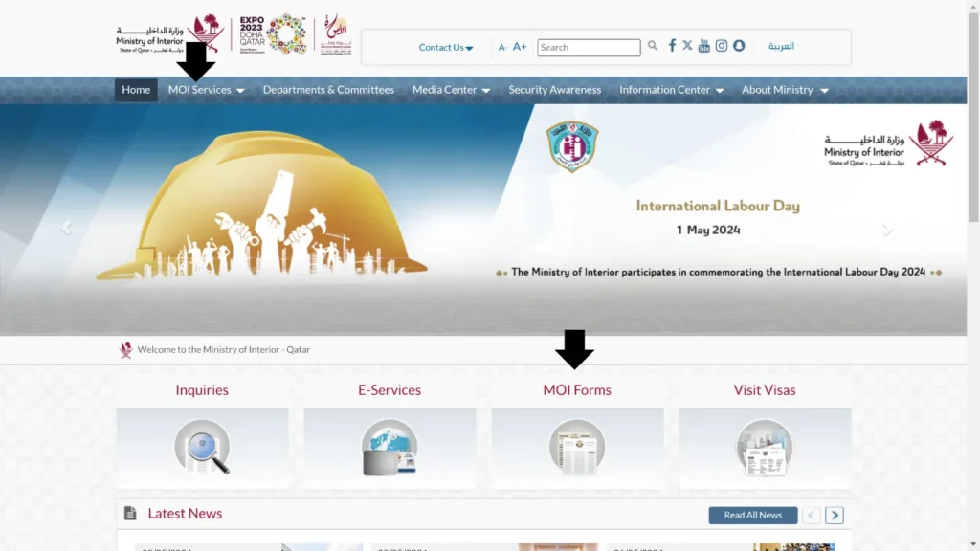
Task: Open Departments & Committees from the navigation bar
Action: tap(328, 89)
